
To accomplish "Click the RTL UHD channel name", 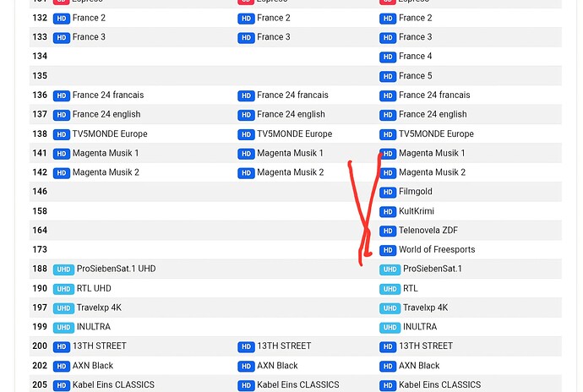I will tap(94, 289).
